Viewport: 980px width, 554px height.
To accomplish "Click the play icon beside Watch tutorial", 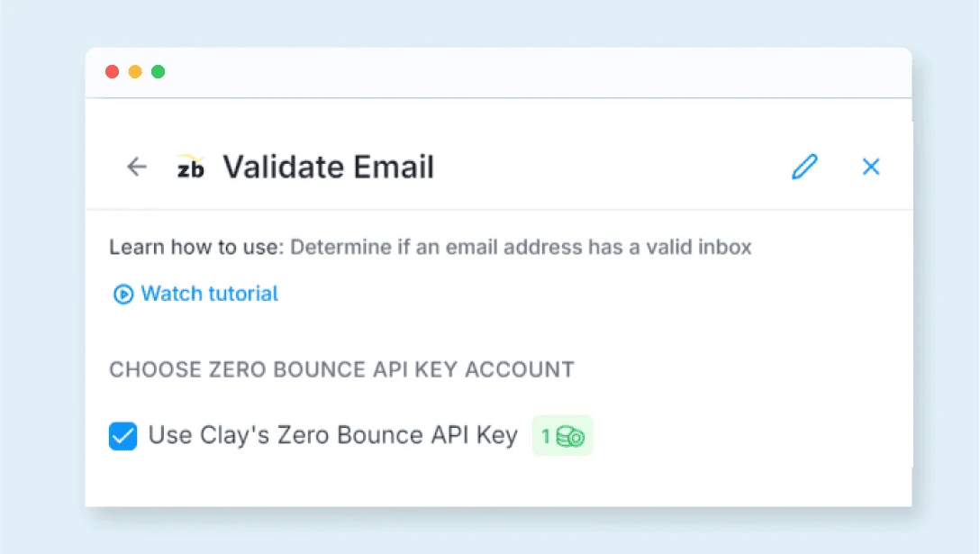I will (121, 294).
